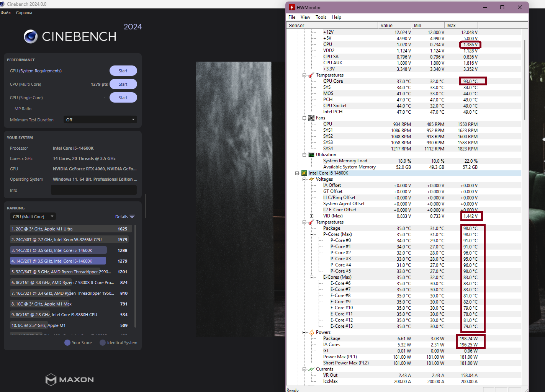
Task: Select CPU Core temperature row
Action: (404, 81)
